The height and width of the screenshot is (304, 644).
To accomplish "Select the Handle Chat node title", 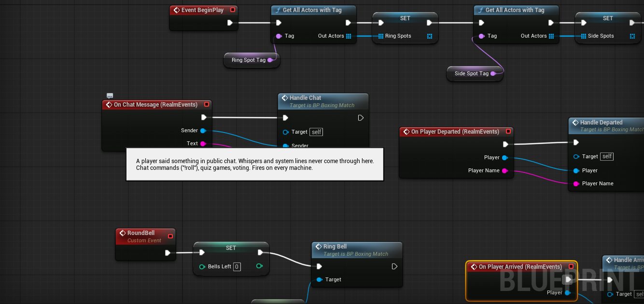I will [305, 98].
